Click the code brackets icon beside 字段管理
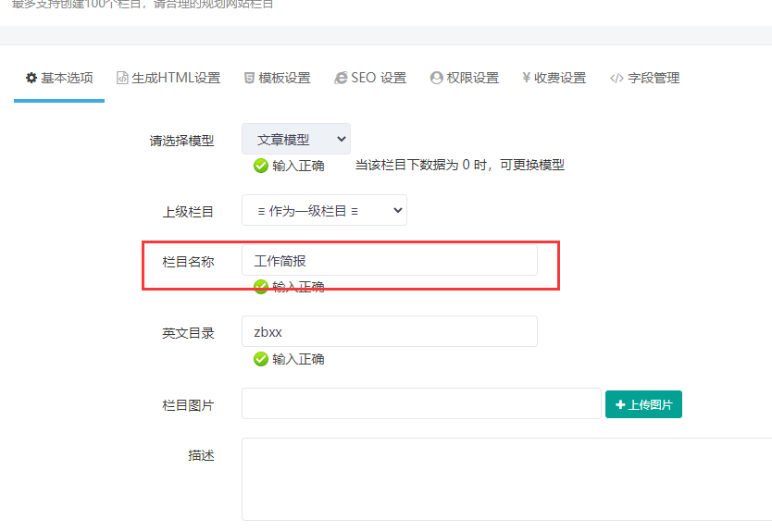 (x=616, y=79)
